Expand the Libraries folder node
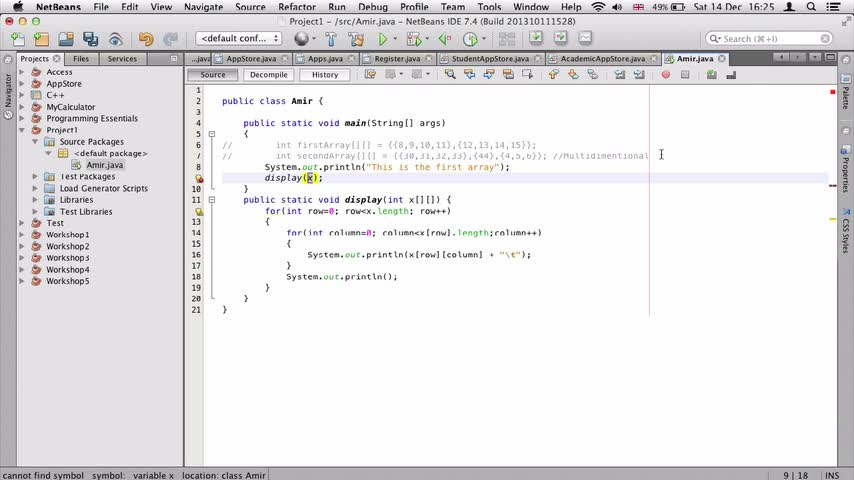 [35, 200]
